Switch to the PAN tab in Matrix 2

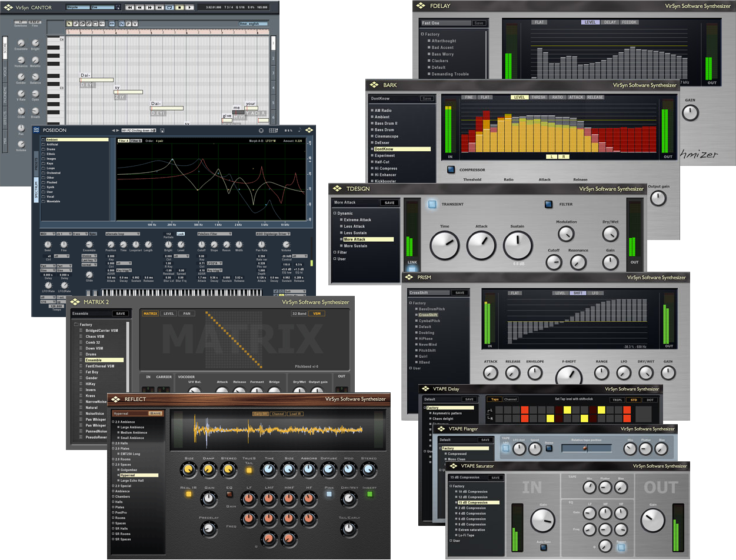pos(187,314)
